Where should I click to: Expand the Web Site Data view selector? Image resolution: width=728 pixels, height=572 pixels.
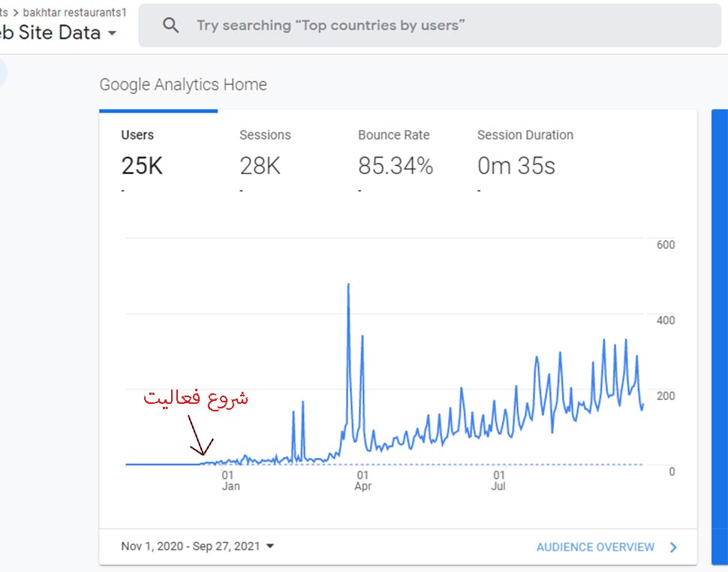tap(112, 33)
